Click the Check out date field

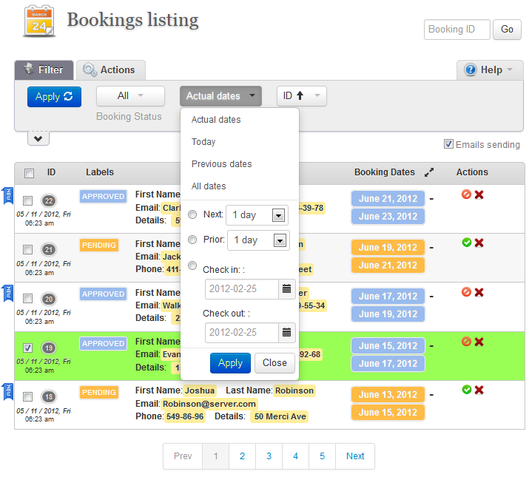tap(242, 332)
